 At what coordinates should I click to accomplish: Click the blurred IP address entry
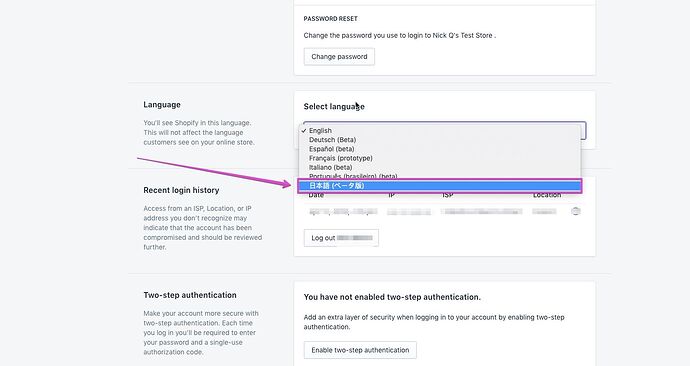click(x=409, y=212)
